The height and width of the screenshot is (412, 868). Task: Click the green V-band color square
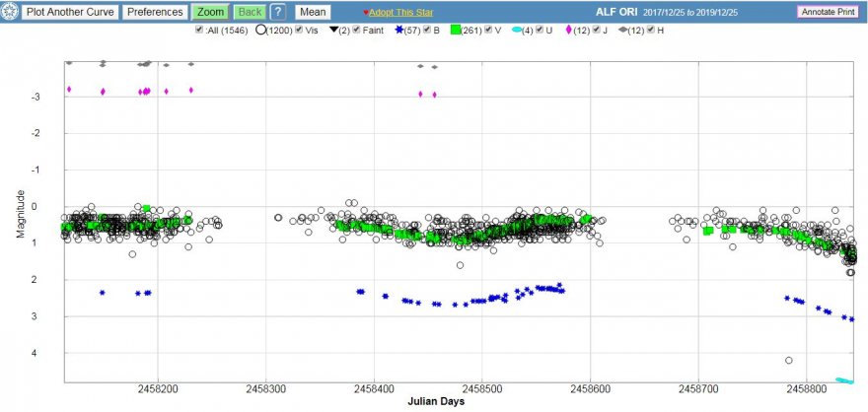tap(457, 31)
